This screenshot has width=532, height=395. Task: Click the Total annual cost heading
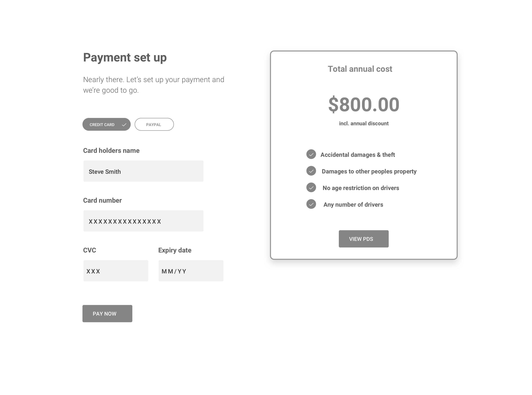(360, 69)
